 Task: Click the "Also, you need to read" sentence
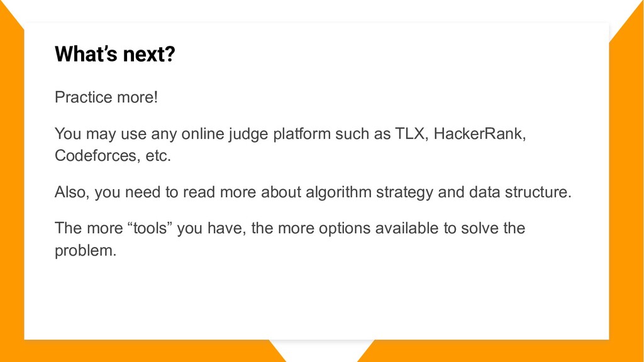(x=135, y=192)
